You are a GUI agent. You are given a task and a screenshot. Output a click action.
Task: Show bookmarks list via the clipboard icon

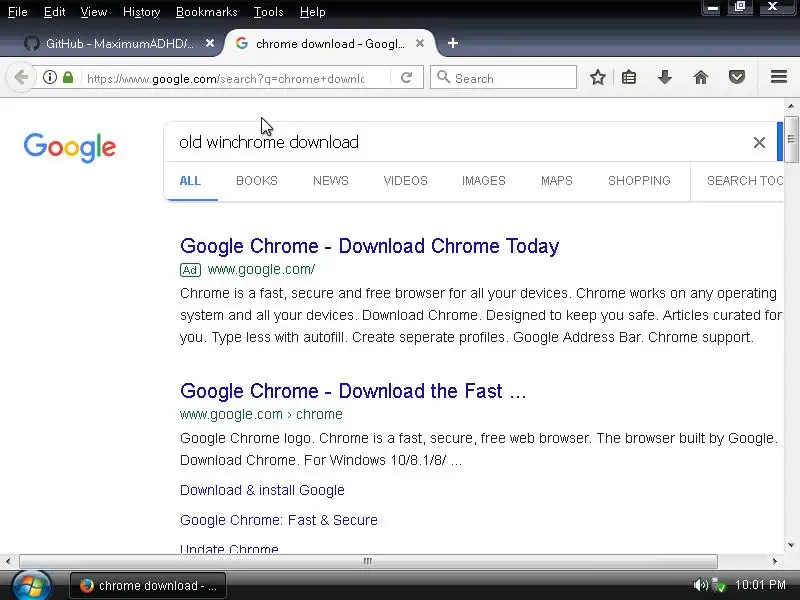click(x=629, y=78)
